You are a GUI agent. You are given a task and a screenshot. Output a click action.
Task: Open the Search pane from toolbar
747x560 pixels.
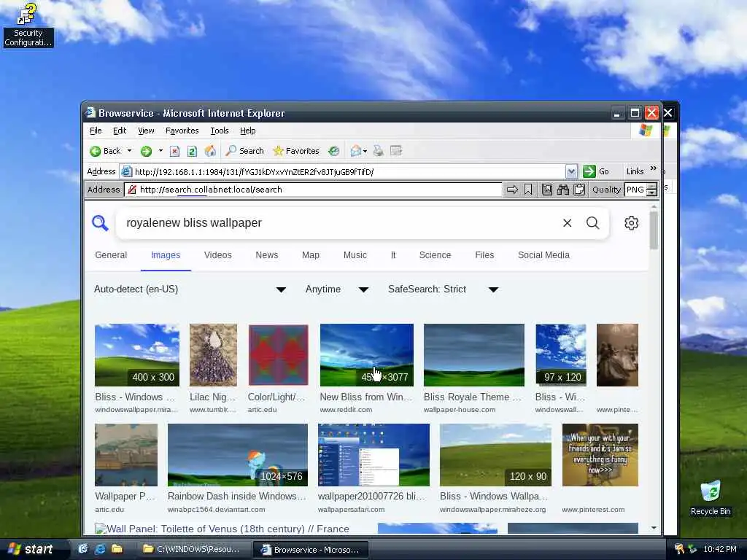(245, 151)
